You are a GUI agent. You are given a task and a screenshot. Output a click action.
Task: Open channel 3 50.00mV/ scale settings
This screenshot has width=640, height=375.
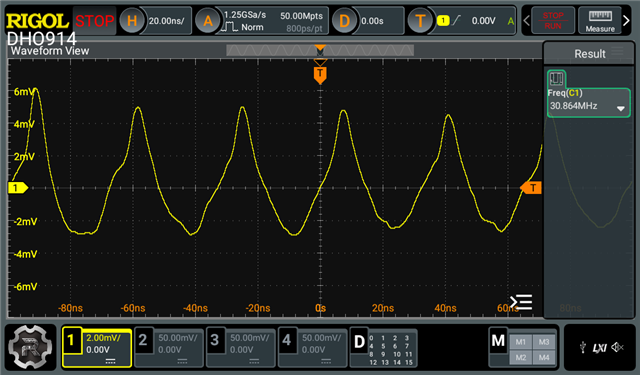[249, 338]
